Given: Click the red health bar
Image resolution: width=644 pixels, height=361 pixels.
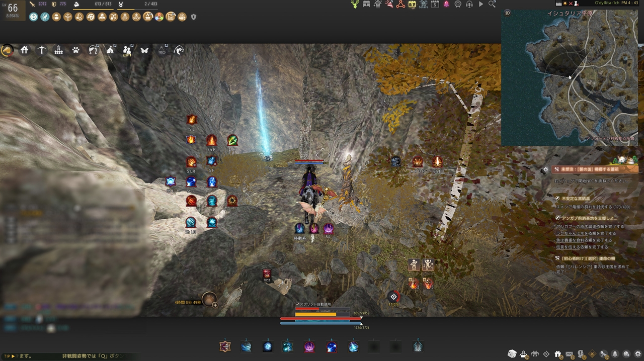Looking at the screenshot, I should [321, 318].
